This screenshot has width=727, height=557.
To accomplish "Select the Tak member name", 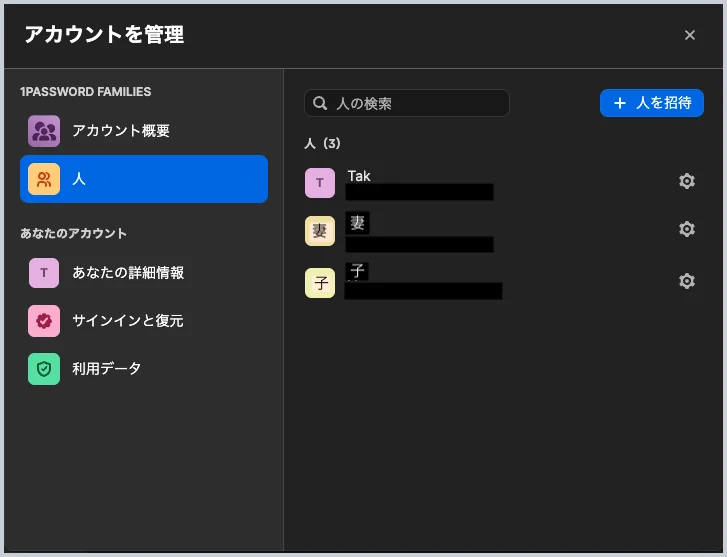I will [359, 176].
